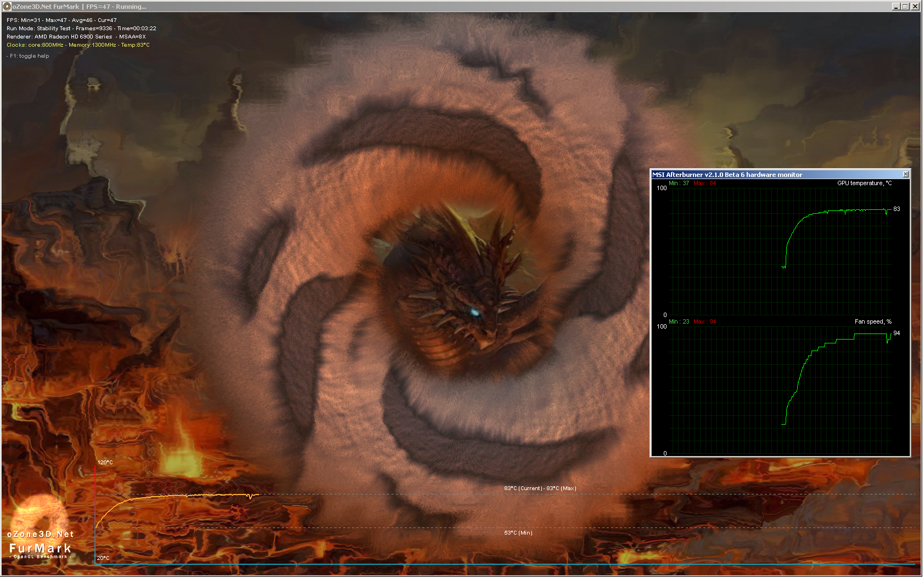The height and width of the screenshot is (578, 924).
Task: Click the '120°C' axis label
Action: click(x=105, y=463)
